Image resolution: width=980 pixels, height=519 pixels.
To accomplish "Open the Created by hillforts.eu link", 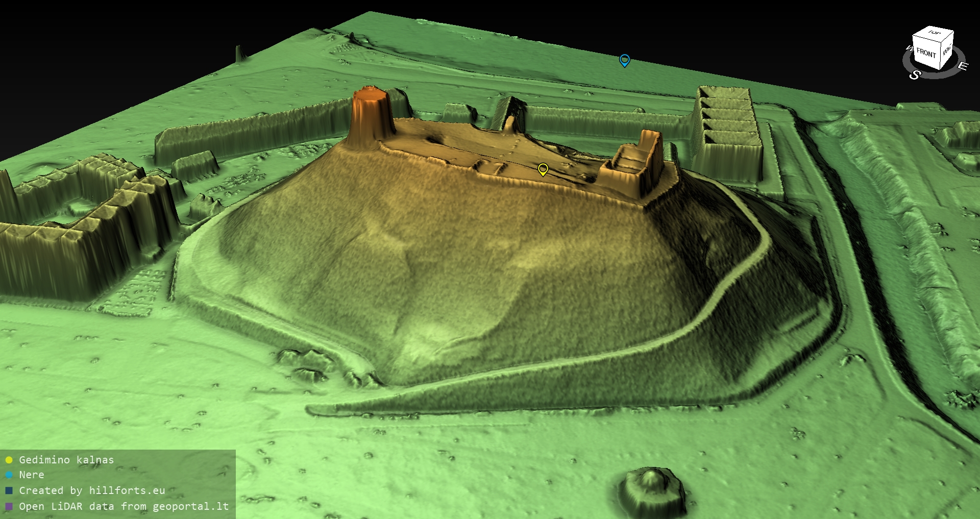I will (92, 490).
